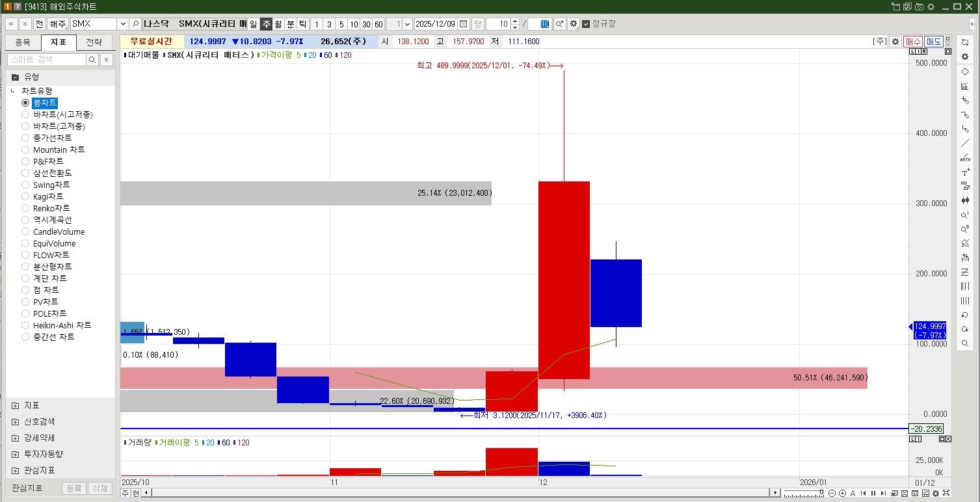The height and width of the screenshot is (502, 980).
Task: Select the chart-type icon in the right toolbar
Action: [x=965, y=86]
